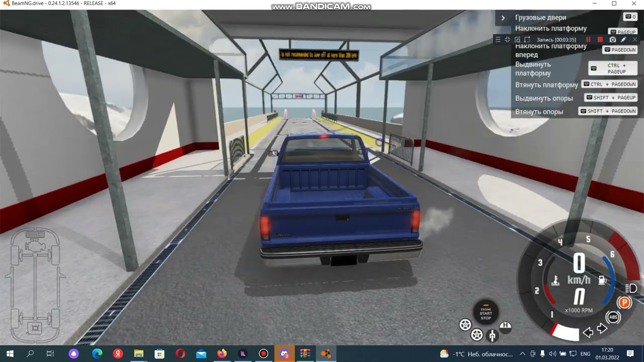Open Firefox from the taskbar
Viewport: 644px width, 362px height.
(222, 353)
